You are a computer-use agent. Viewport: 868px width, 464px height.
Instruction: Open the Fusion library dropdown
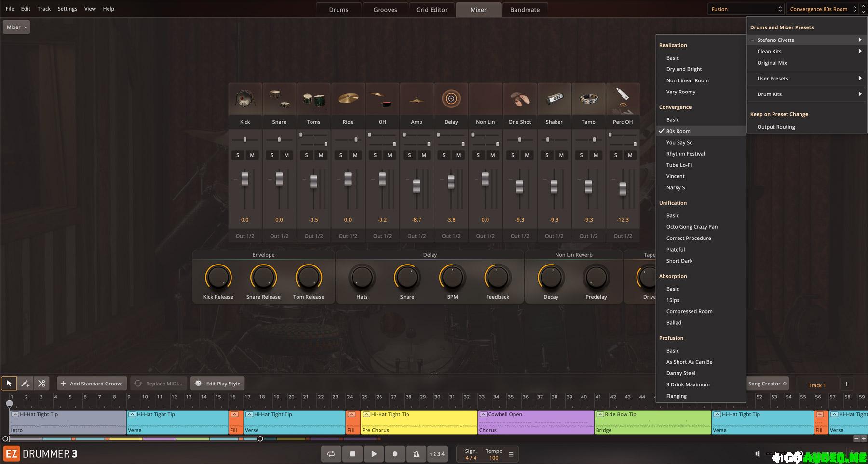746,9
